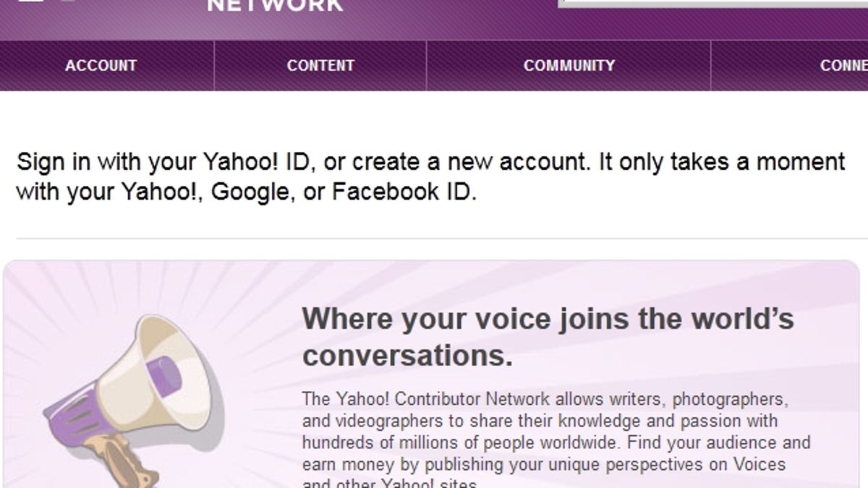The width and height of the screenshot is (868, 488).
Task: Switch to the CONTENT tab
Action: [320, 66]
